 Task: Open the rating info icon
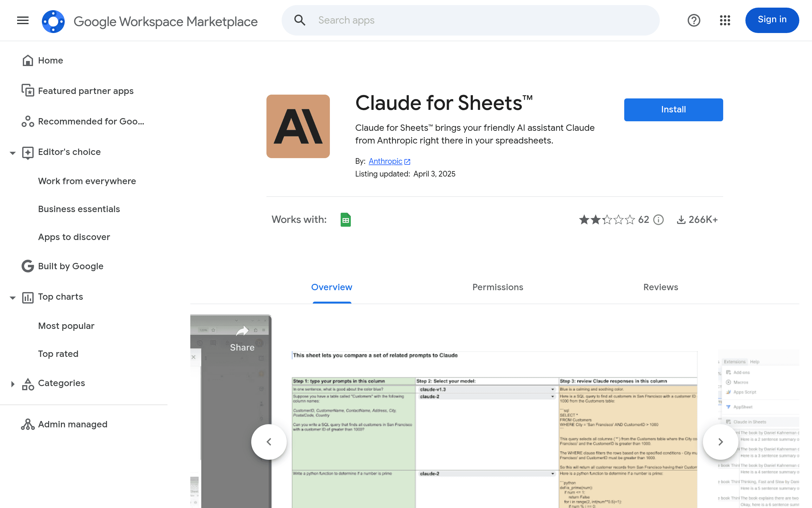pos(658,220)
